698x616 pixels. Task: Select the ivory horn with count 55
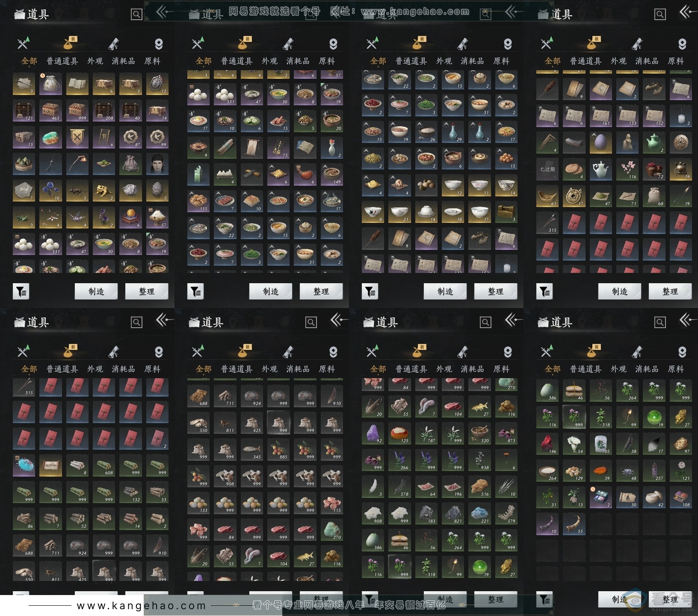[x=574, y=524]
